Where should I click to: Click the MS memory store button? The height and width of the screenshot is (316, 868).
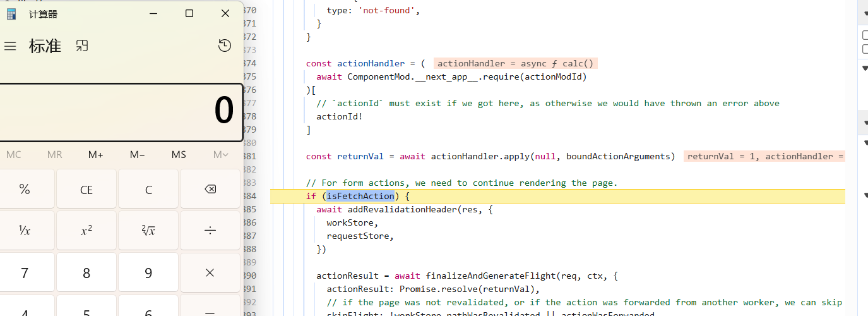pos(179,155)
